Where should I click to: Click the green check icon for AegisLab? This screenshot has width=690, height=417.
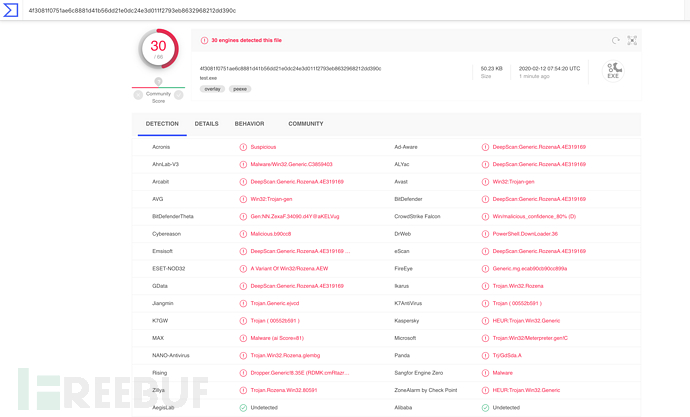point(243,408)
